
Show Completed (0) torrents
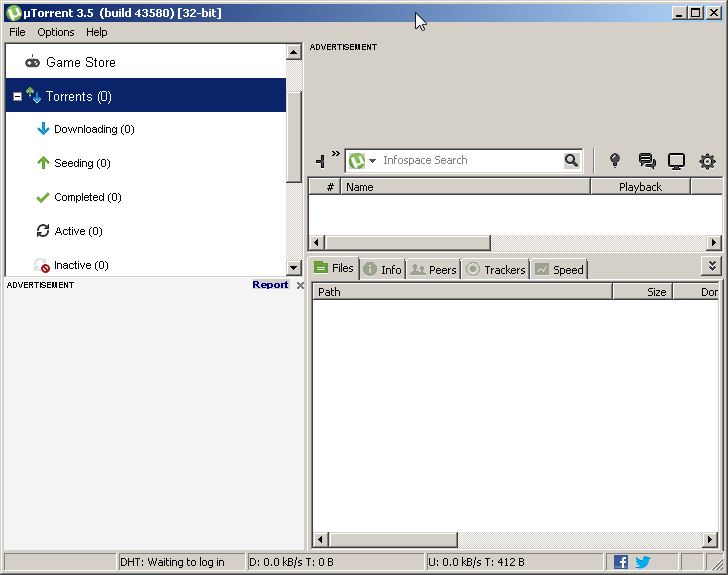tap(88, 197)
